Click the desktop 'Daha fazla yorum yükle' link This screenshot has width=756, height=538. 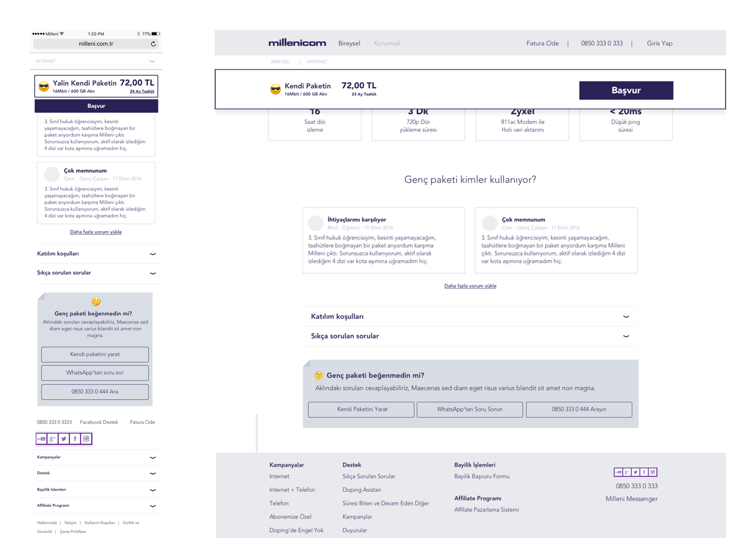[470, 286]
